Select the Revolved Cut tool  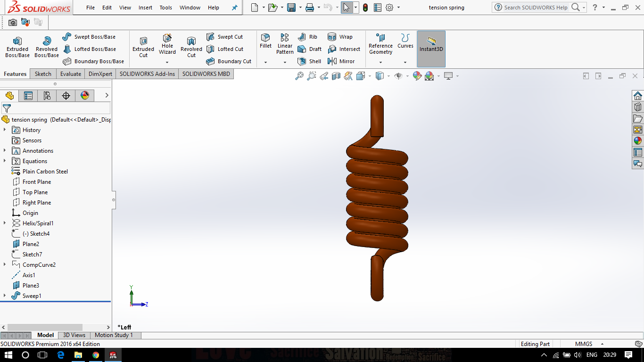click(x=191, y=47)
